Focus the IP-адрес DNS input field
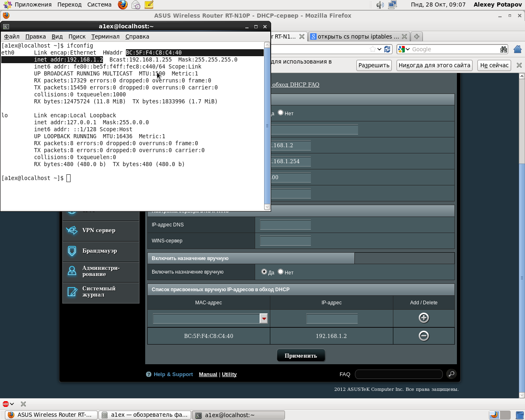This screenshot has height=420, width=525. pyautogui.click(x=285, y=225)
